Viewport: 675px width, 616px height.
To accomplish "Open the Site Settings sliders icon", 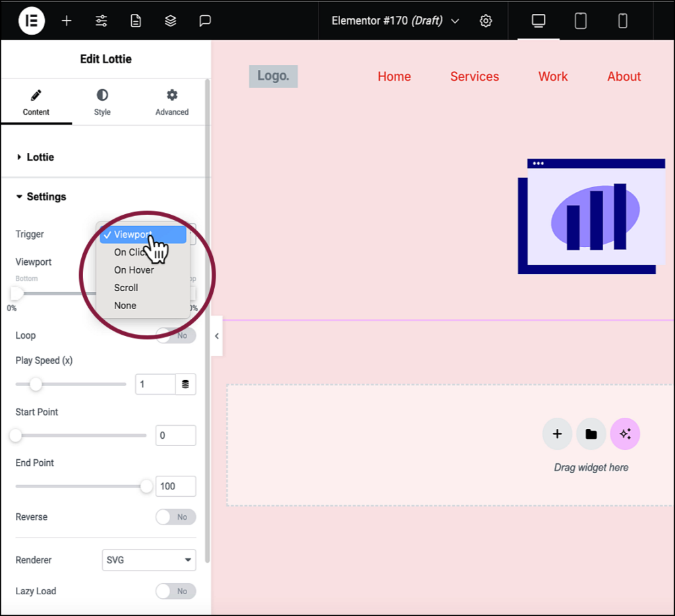I will (101, 20).
